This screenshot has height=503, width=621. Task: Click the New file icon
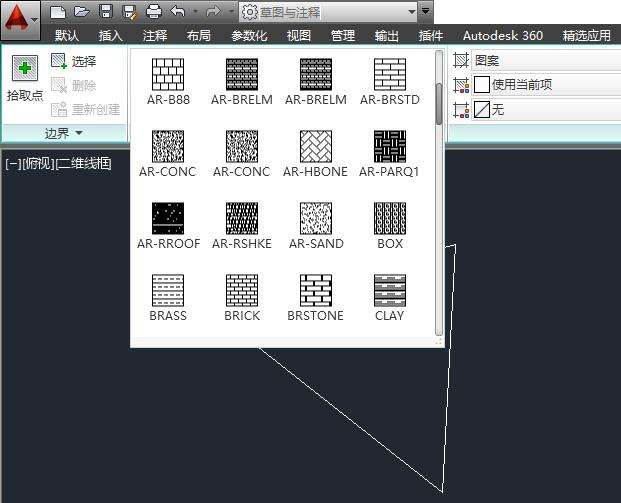pos(58,12)
